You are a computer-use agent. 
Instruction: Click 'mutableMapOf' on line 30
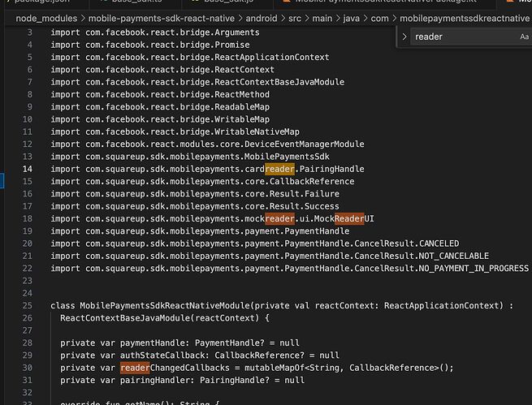pos(275,368)
